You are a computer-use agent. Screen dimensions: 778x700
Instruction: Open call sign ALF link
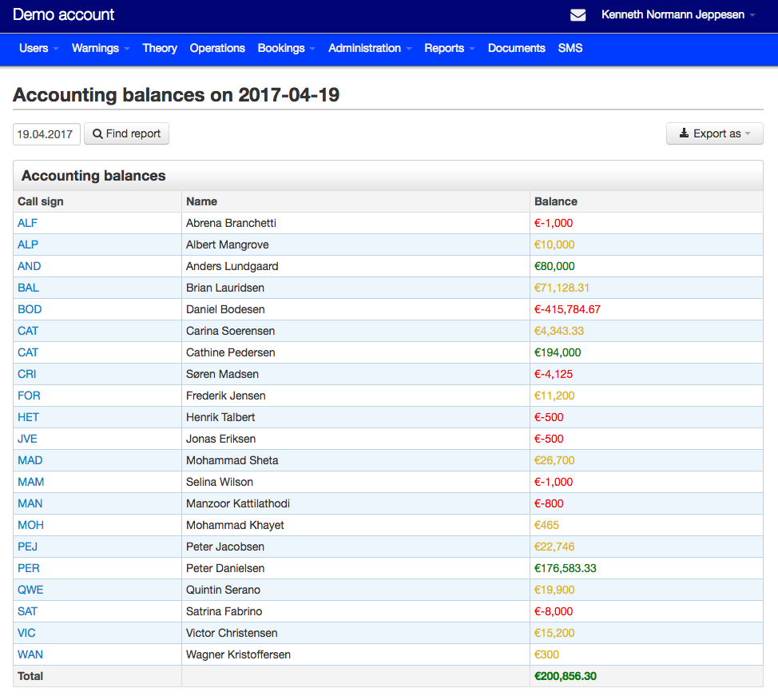click(27, 223)
